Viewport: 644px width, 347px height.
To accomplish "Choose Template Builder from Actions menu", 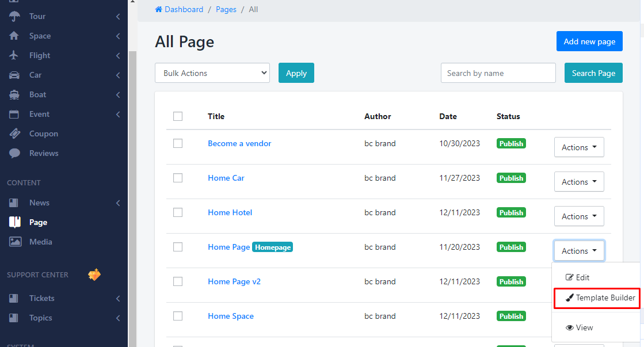I will pos(600,298).
